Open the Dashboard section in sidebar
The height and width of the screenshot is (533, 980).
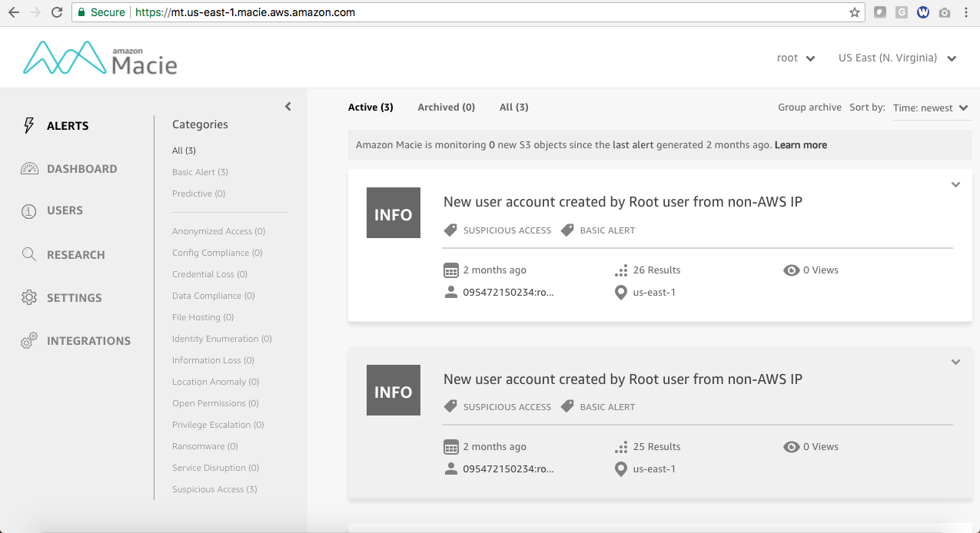[82, 169]
